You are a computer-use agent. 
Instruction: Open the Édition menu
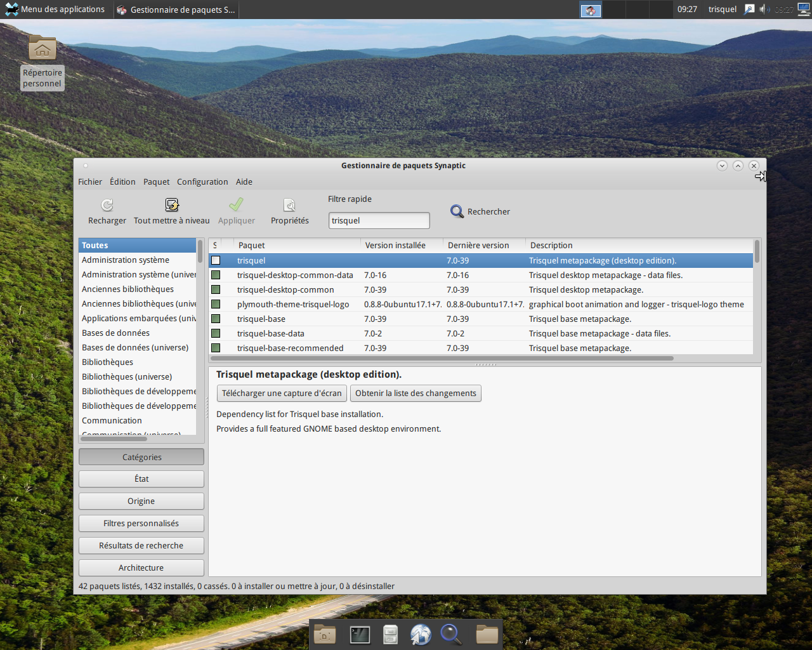click(122, 182)
